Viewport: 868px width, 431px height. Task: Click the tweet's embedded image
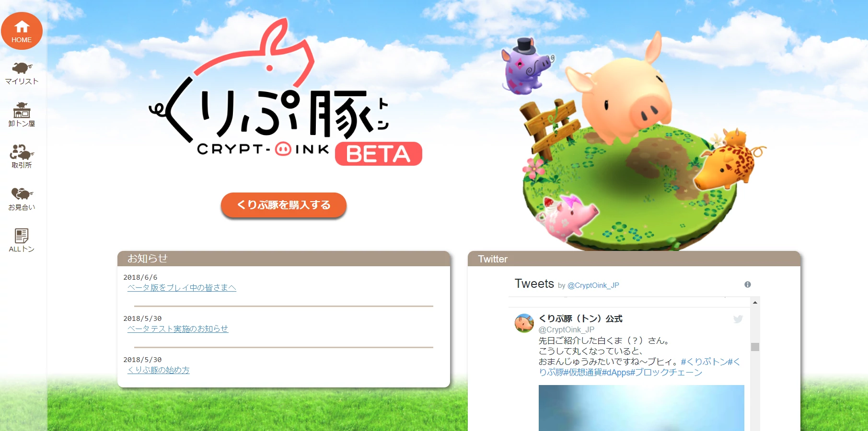pyautogui.click(x=641, y=408)
